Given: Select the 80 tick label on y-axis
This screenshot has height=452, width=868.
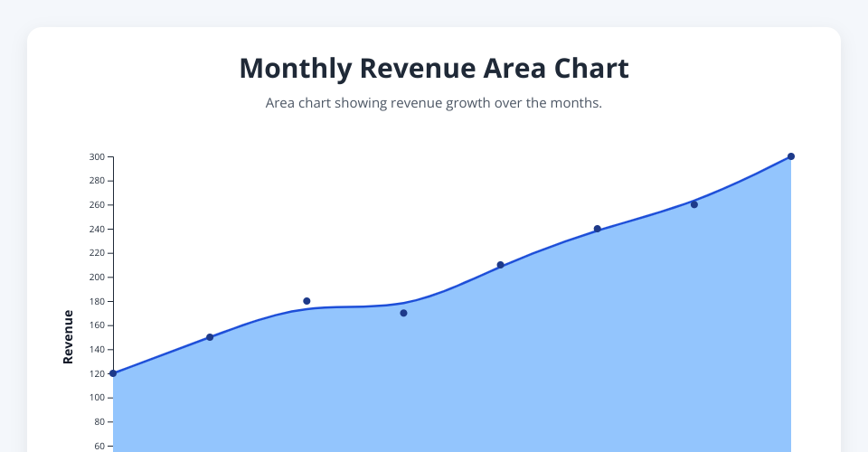Looking at the screenshot, I should (x=99, y=422).
